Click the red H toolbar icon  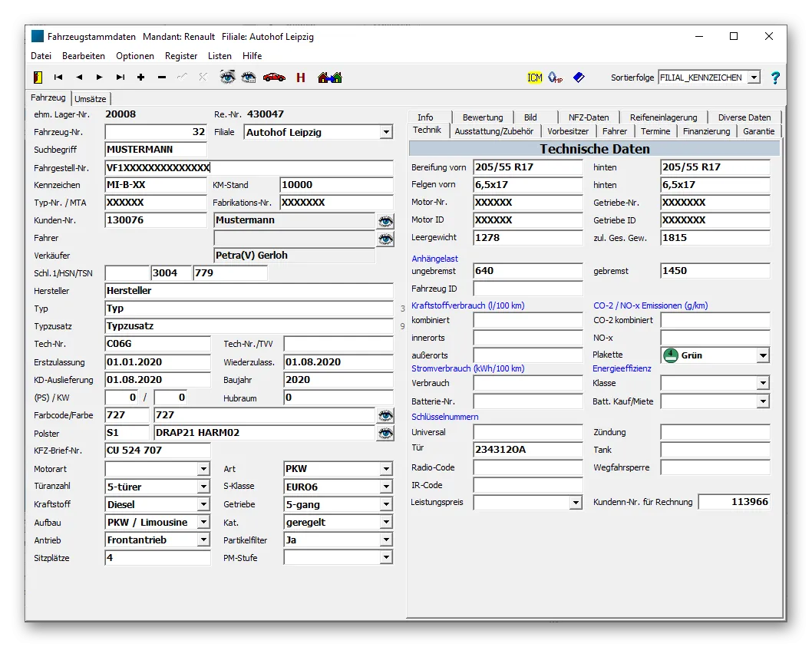click(x=301, y=78)
